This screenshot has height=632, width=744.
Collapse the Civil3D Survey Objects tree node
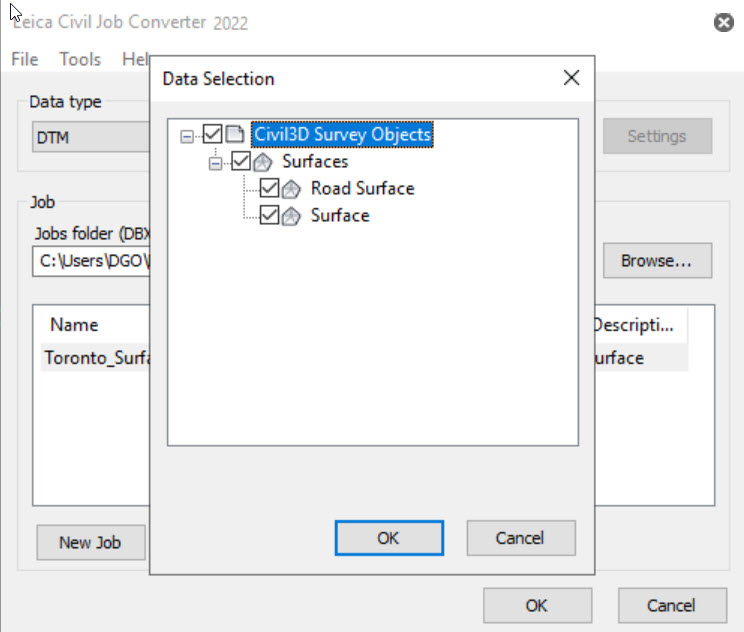pyautogui.click(x=187, y=135)
